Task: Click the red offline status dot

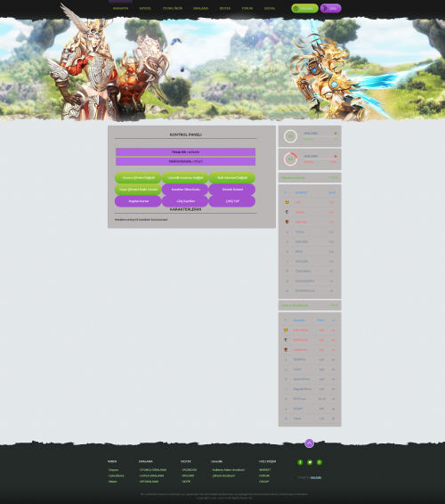Action: [336, 156]
